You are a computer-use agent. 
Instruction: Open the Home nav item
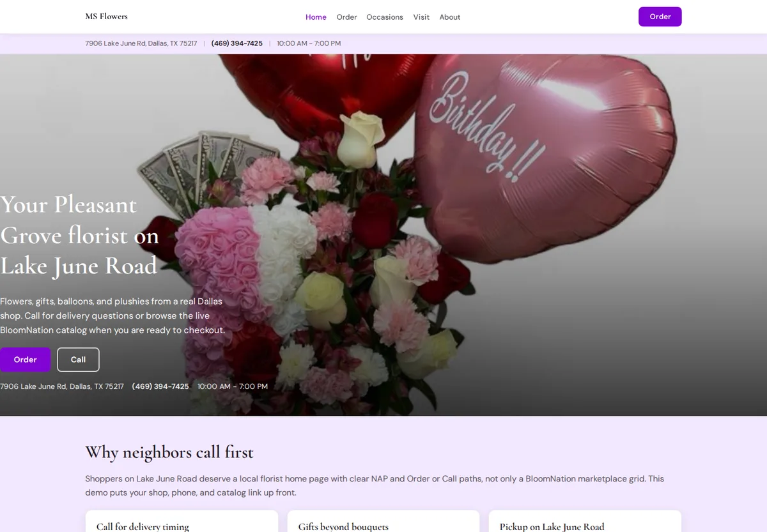(x=316, y=17)
